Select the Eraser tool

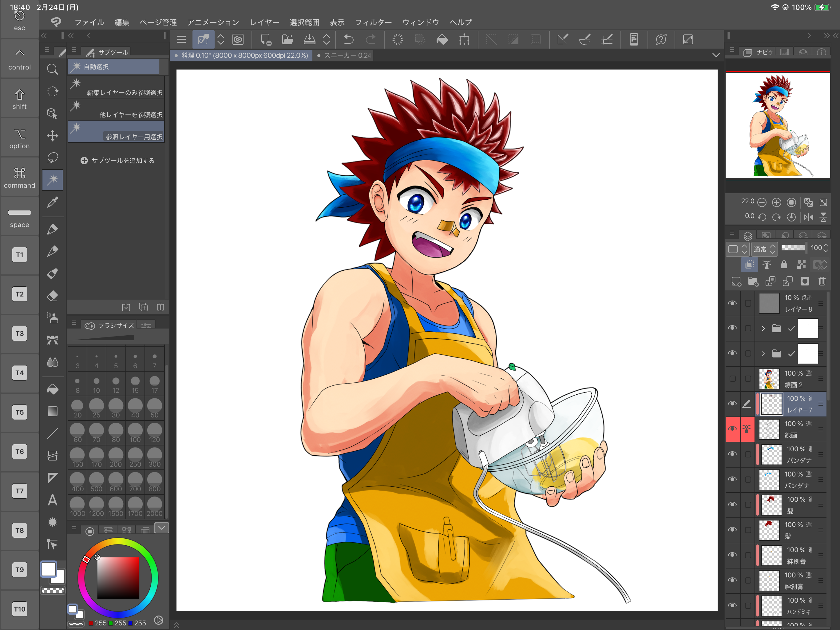(52, 295)
